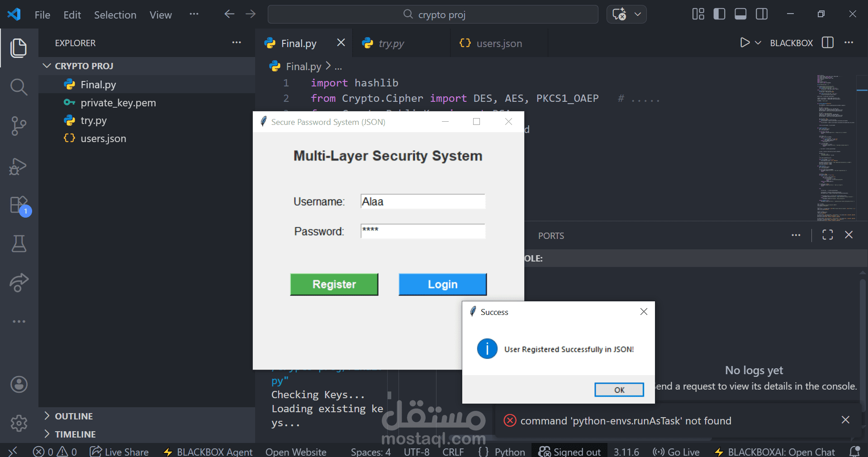Open the Source Control view
The image size is (868, 457).
[19, 126]
